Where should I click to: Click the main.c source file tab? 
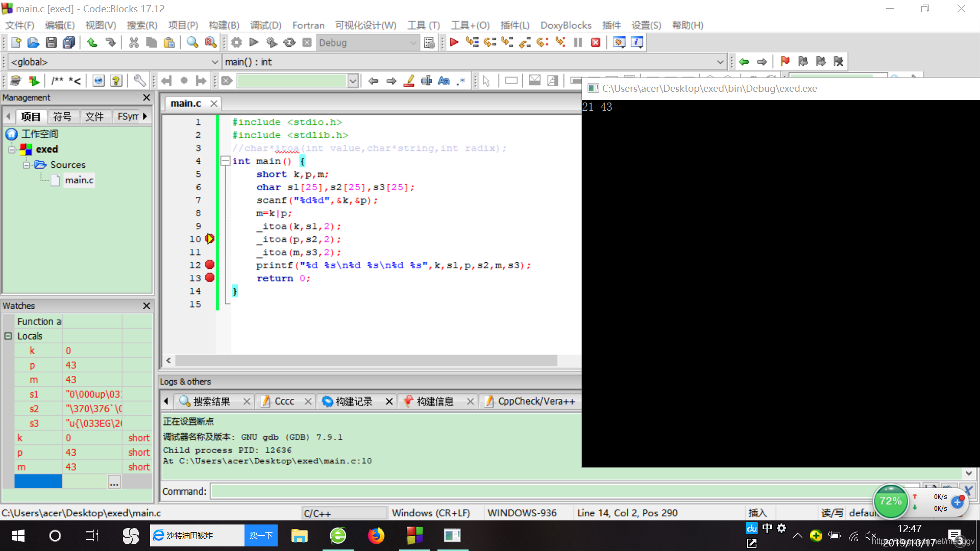(x=186, y=103)
